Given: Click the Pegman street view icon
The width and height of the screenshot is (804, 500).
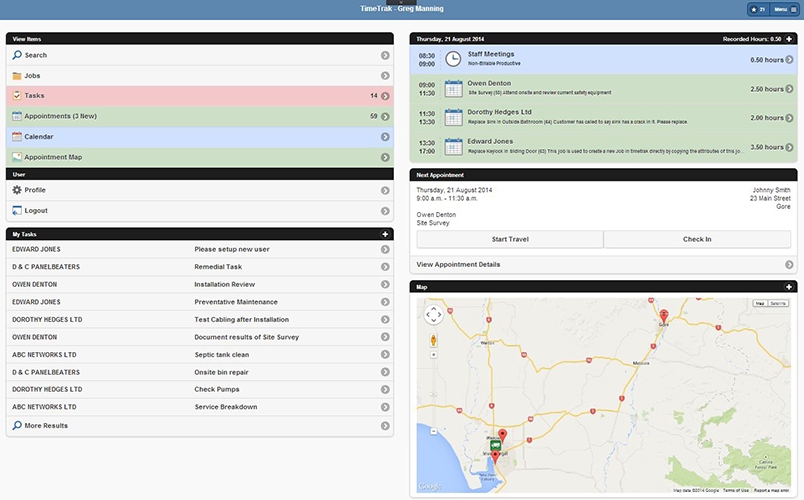Looking at the screenshot, I should (433, 340).
